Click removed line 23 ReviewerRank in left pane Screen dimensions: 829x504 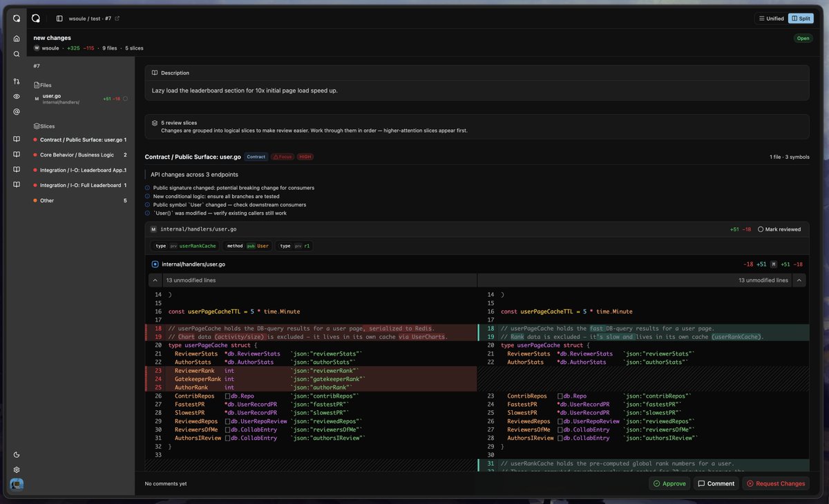tap(311, 371)
